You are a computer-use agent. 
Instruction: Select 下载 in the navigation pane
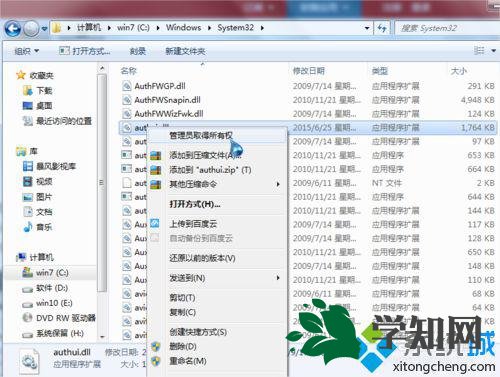click(x=37, y=91)
